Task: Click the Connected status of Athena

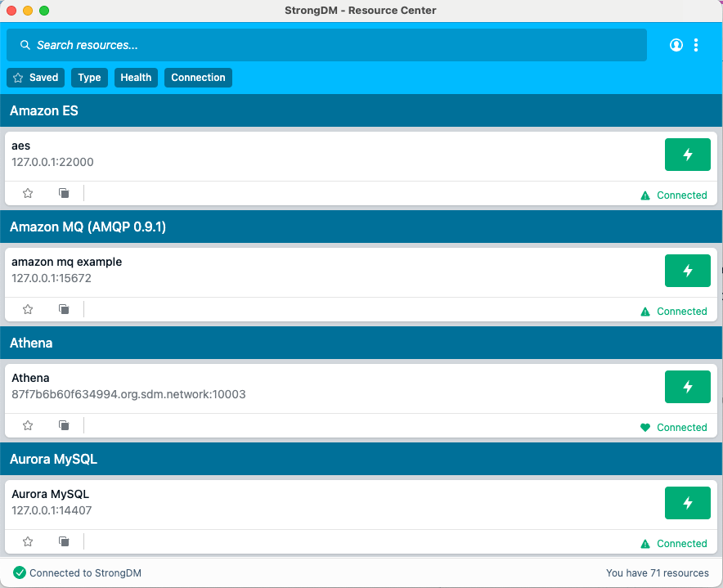Action: click(682, 428)
